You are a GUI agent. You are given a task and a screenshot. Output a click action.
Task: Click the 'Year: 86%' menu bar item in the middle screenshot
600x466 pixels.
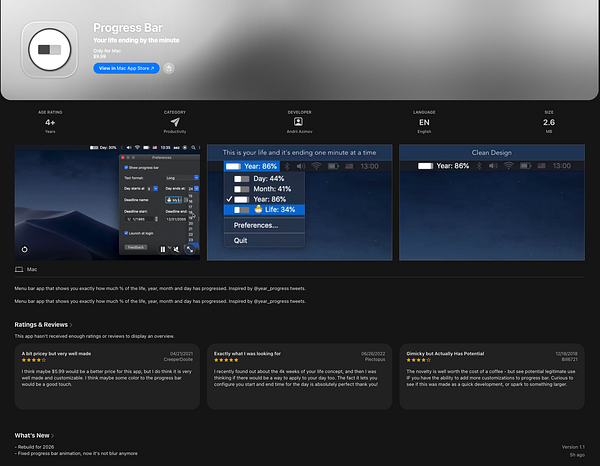(x=252, y=166)
